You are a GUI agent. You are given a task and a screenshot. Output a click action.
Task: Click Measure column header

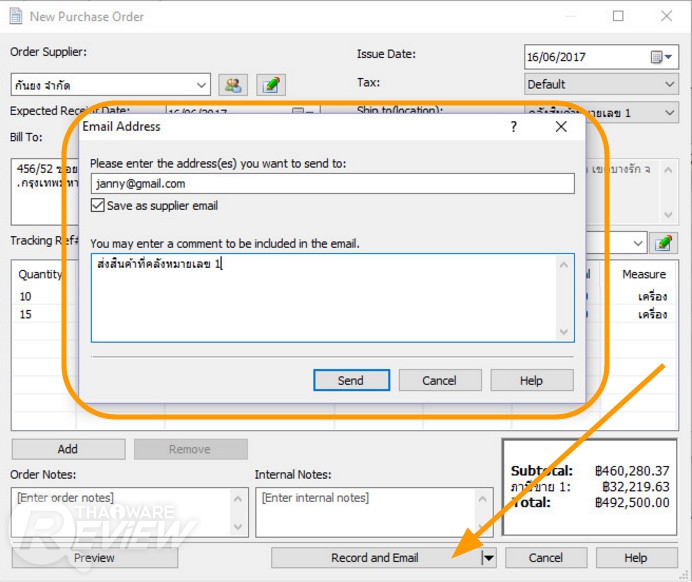click(644, 274)
